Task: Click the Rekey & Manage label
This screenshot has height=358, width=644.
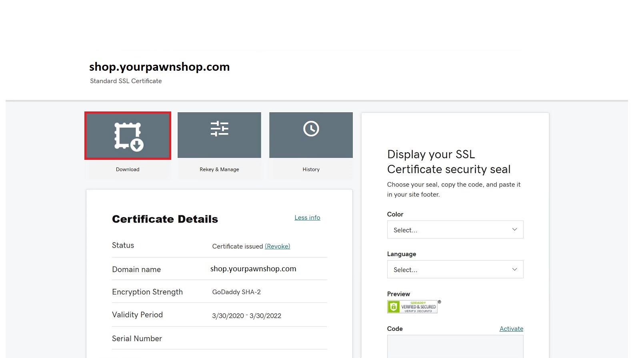Action: click(219, 169)
